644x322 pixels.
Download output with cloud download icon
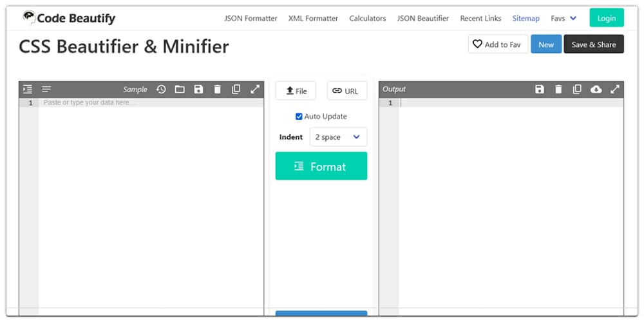596,89
